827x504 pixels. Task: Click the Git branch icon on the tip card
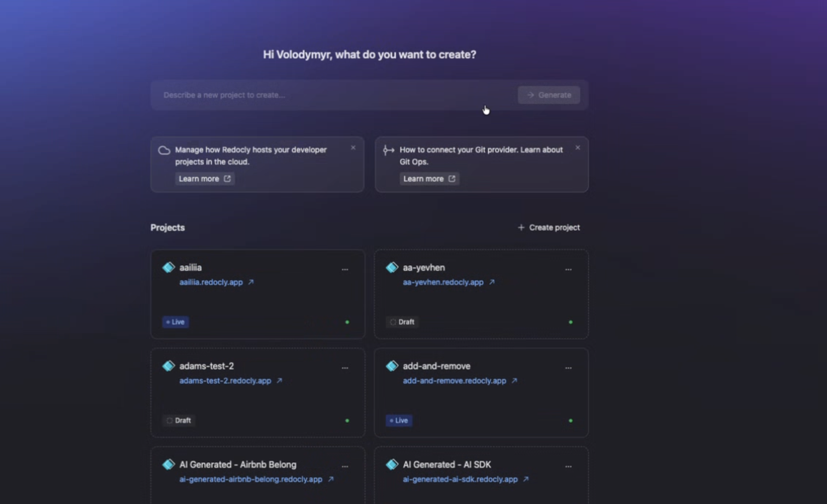tap(388, 150)
